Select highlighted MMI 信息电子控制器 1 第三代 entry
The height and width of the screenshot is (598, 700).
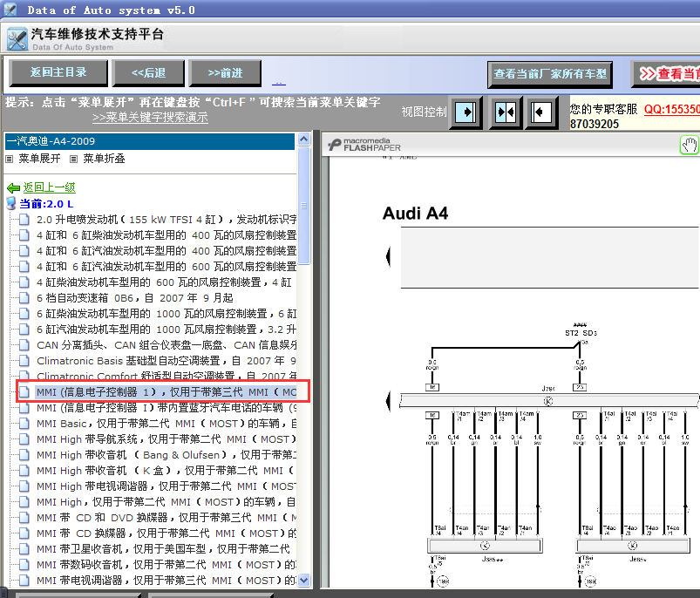point(167,392)
